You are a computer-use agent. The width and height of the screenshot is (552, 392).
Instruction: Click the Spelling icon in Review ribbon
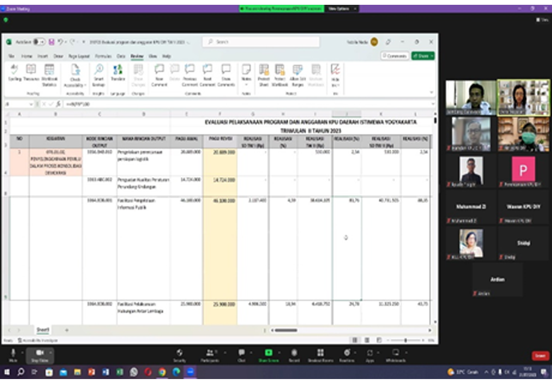[14, 70]
